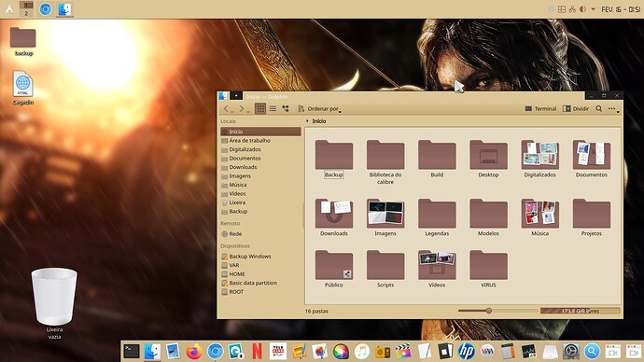Screen dimensions: 644x362
Task: Expand the Início breadcrumb arrow
Action: [x=307, y=121]
